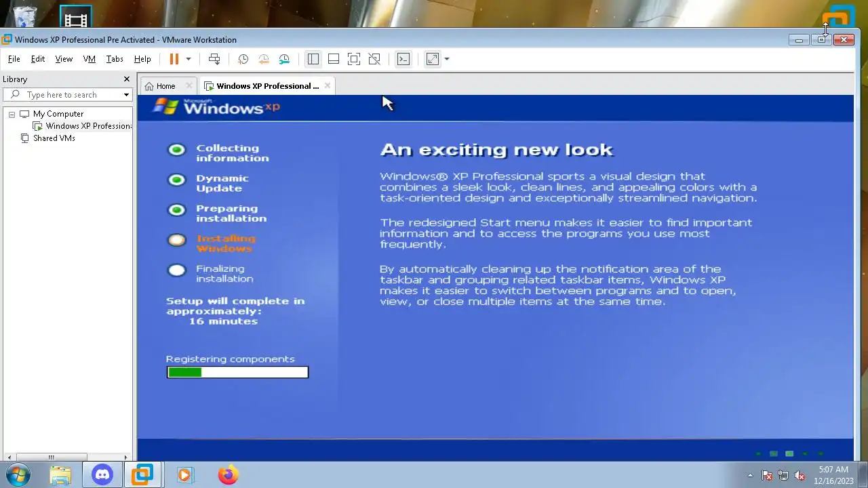Open the VM menu
Viewport: 868px width, 488px height.
[x=90, y=59]
